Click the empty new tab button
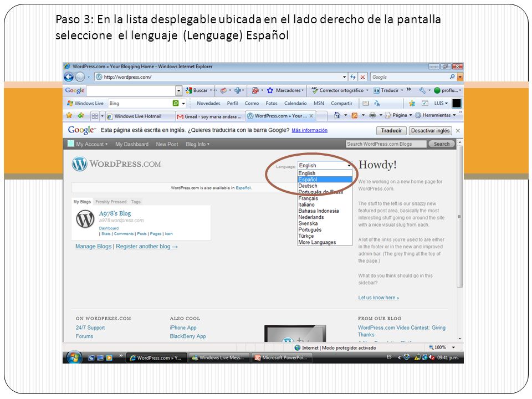Image resolution: width=532 pixels, height=399 pixels. [x=321, y=116]
